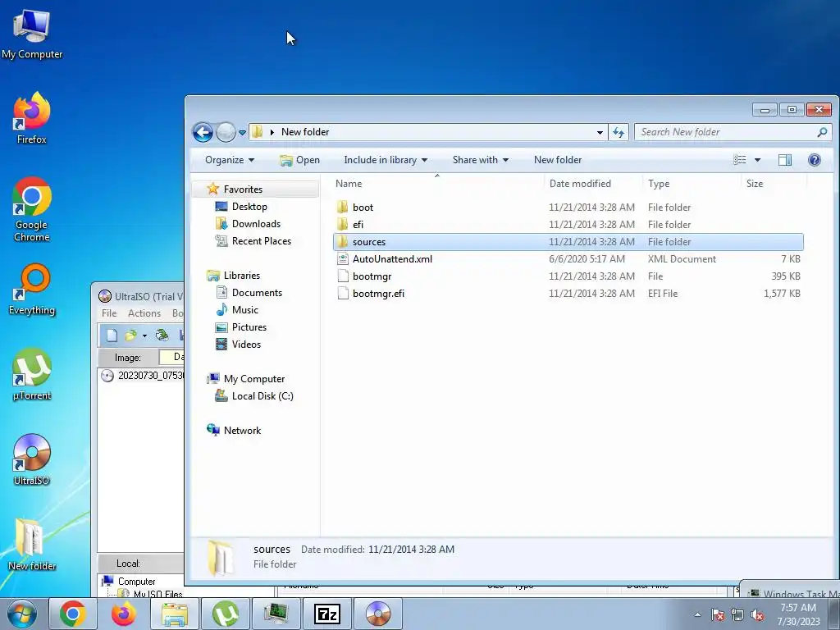Click Libraries in the navigation pane
The width and height of the screenshot is (840, 630).
coord(242,276)
